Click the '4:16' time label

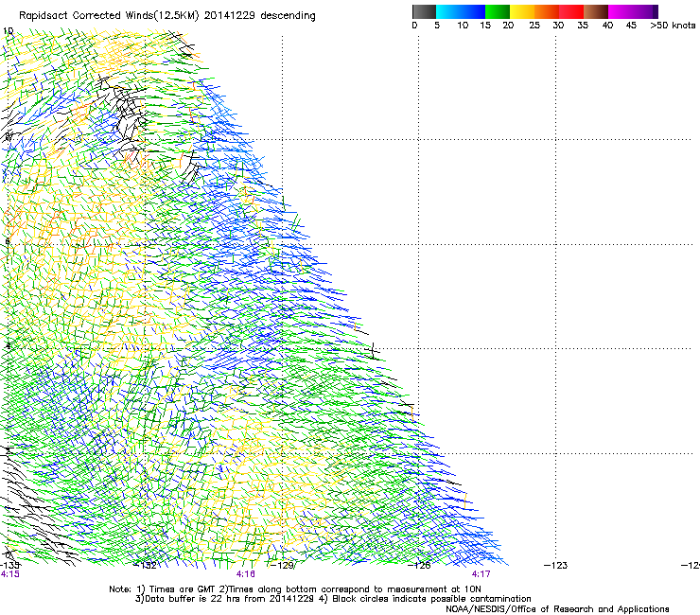[246, 574]
